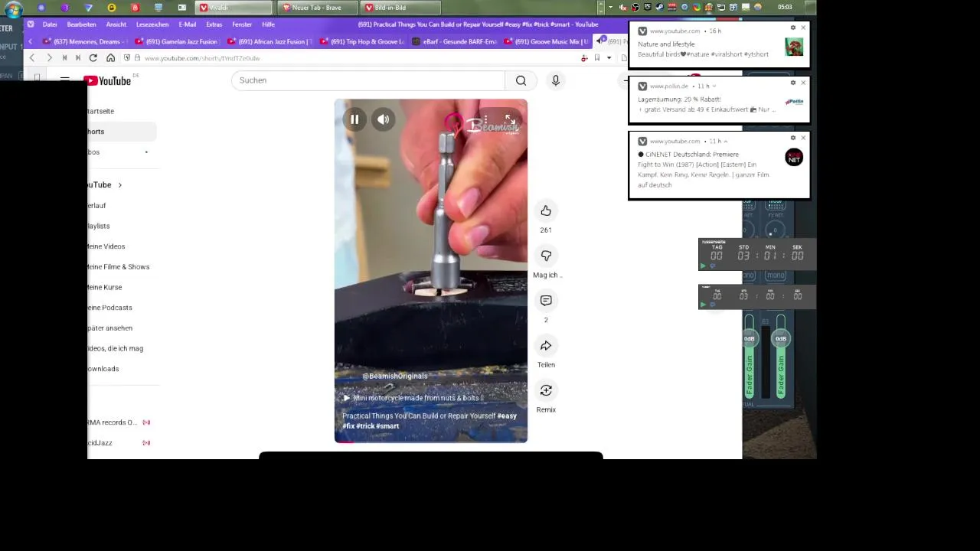Switch to Trip Hop & Groove tab
Viewport: 980px width, 551px height.
tap(361, 41)
